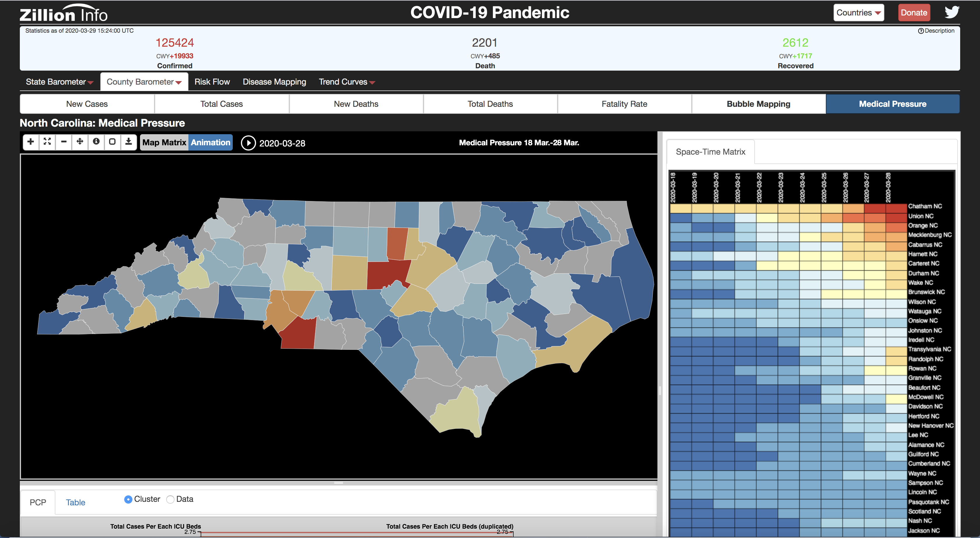Zoom in the map with plus icon
The width and height of the screenshot is (980, 538).
[31, 142]
